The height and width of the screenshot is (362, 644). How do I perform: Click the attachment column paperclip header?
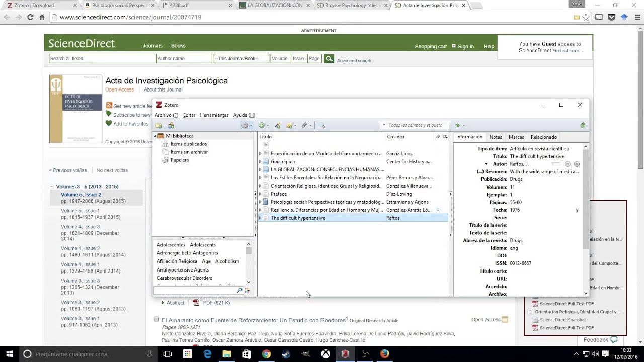[438, 137]
